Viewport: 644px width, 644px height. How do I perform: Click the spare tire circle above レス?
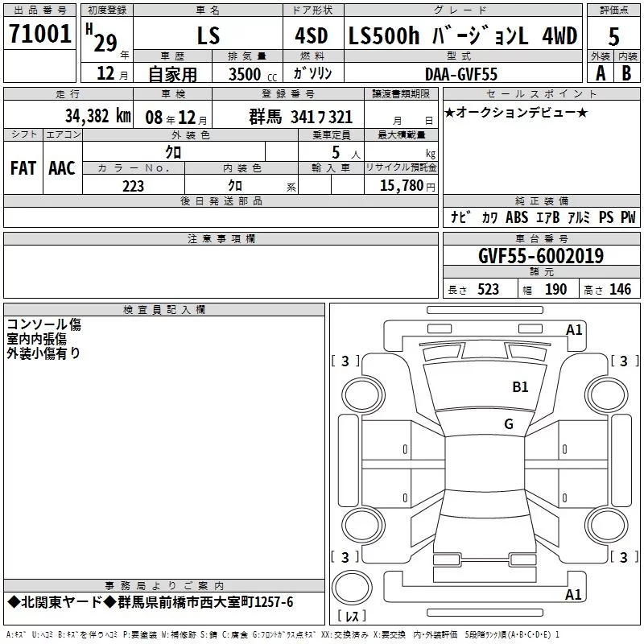pos(352,588)
